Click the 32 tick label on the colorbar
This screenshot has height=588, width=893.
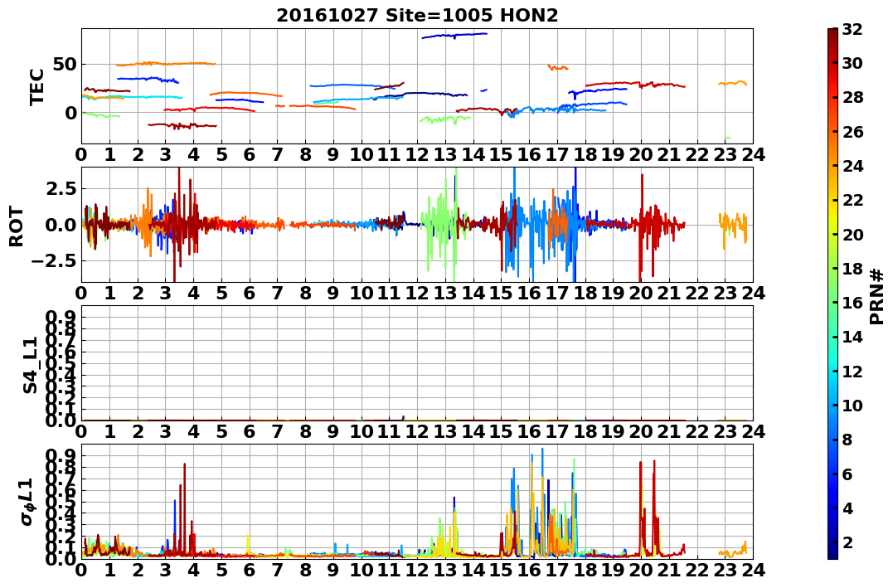[852, 29]
